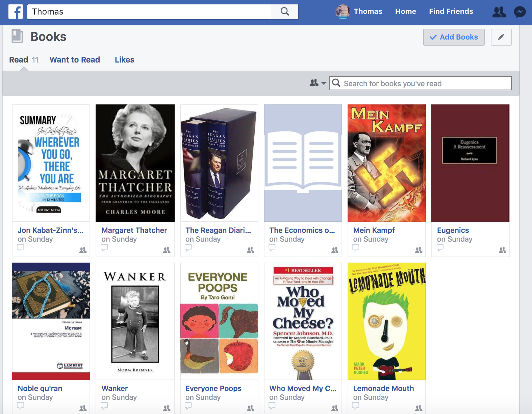Click friends audience icon under Margaret Thatcher
The image size is (532, 414).
(167, 250)
